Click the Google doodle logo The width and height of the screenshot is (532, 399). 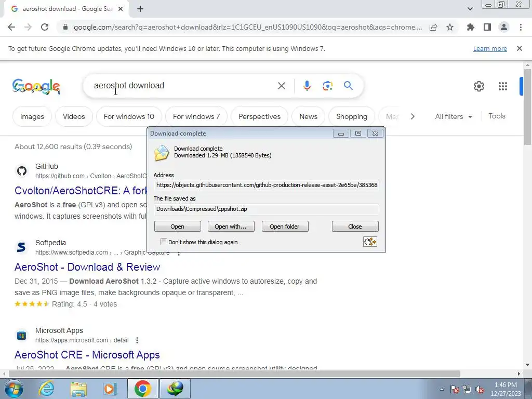point(36,86)
